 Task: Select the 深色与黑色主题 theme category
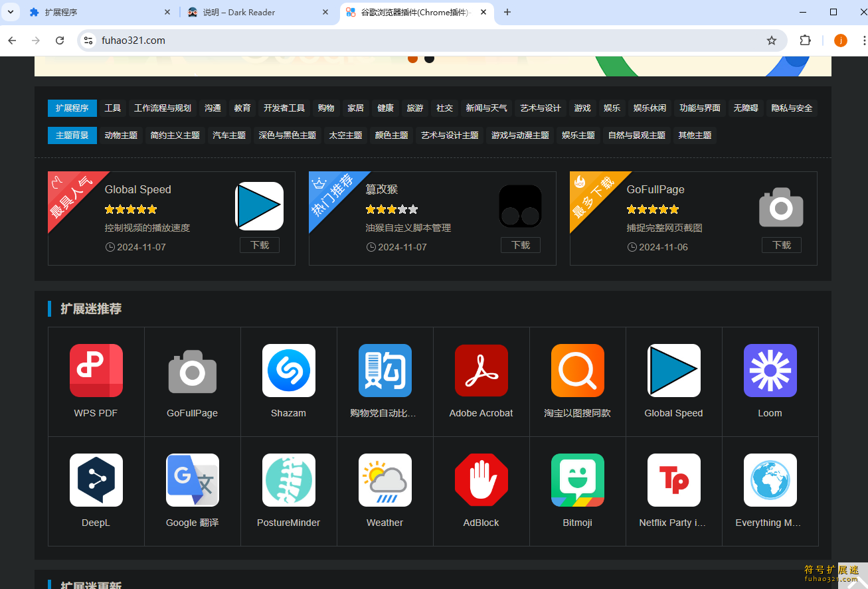288,135
